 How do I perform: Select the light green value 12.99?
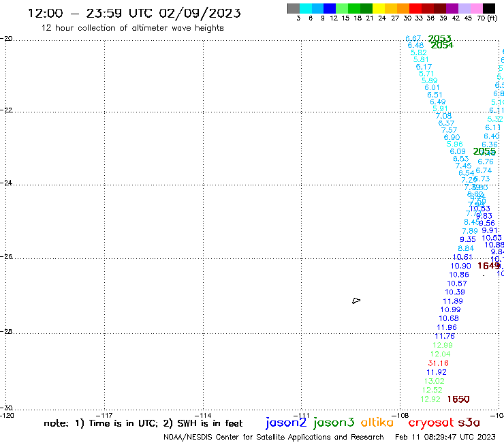click(443, 345)
